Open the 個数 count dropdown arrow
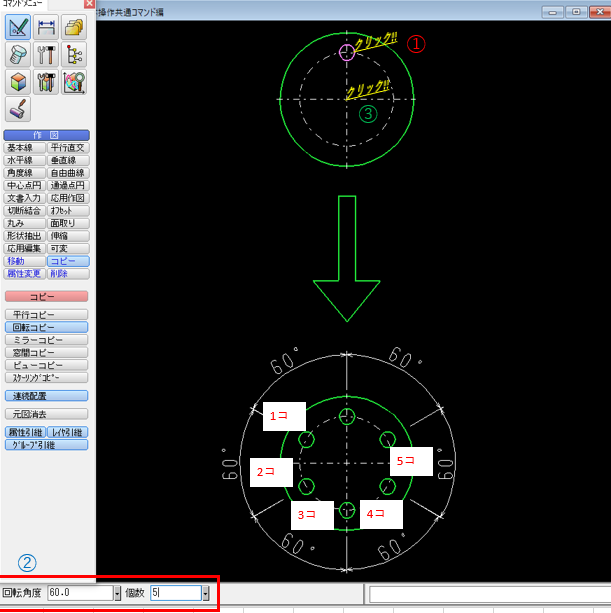The image size is (611, 613). click(x=205, y=594)
